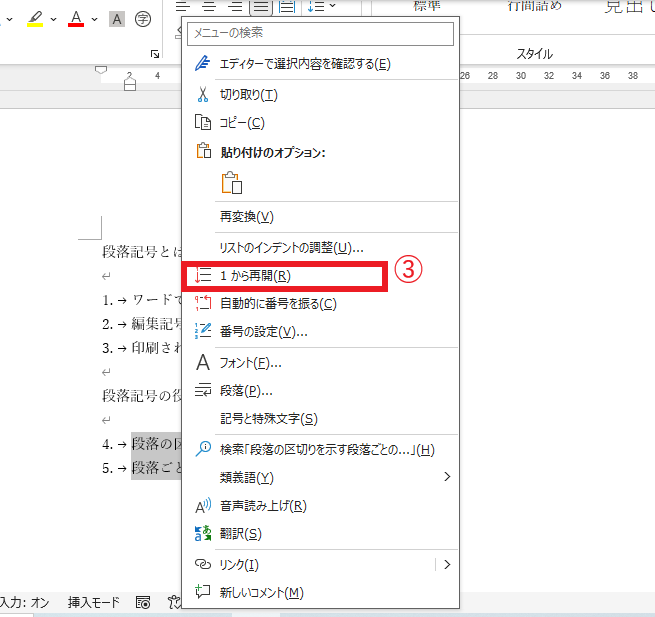The width and height of the screenshot is (655, 617).
Task: Open リストのインデントの調整(U)
Action: coord(320,248)
